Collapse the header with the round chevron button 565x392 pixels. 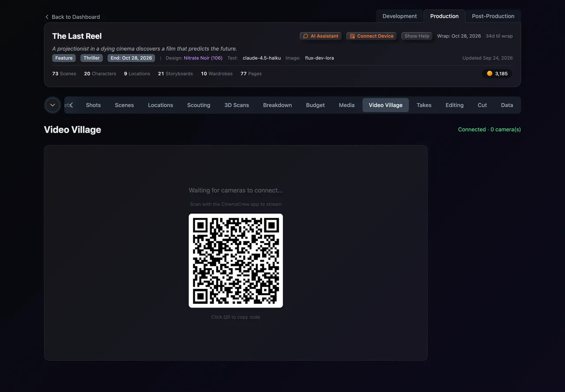click(x=53, y=105)
